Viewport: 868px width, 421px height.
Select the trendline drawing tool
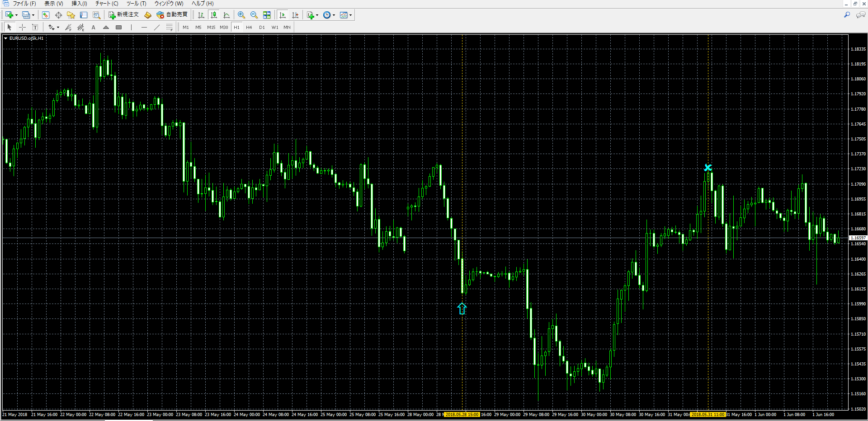coord(157,28)
